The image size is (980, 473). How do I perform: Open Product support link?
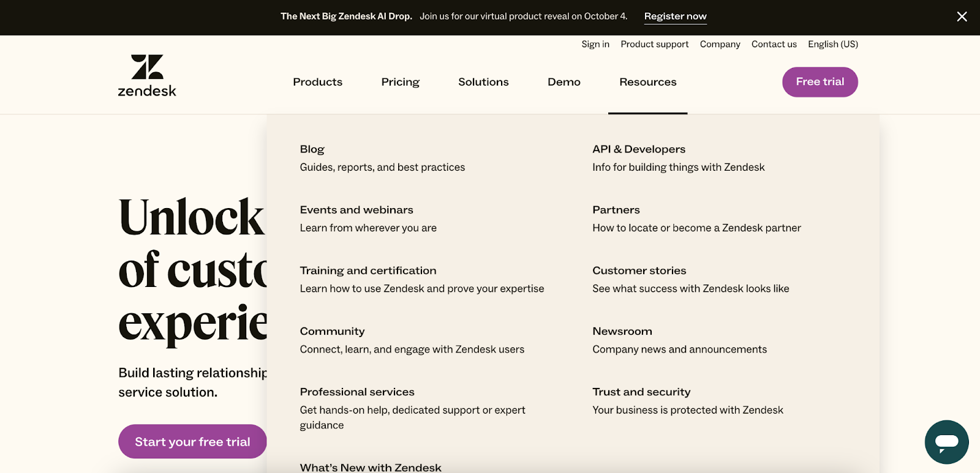[x=655, y=44]
